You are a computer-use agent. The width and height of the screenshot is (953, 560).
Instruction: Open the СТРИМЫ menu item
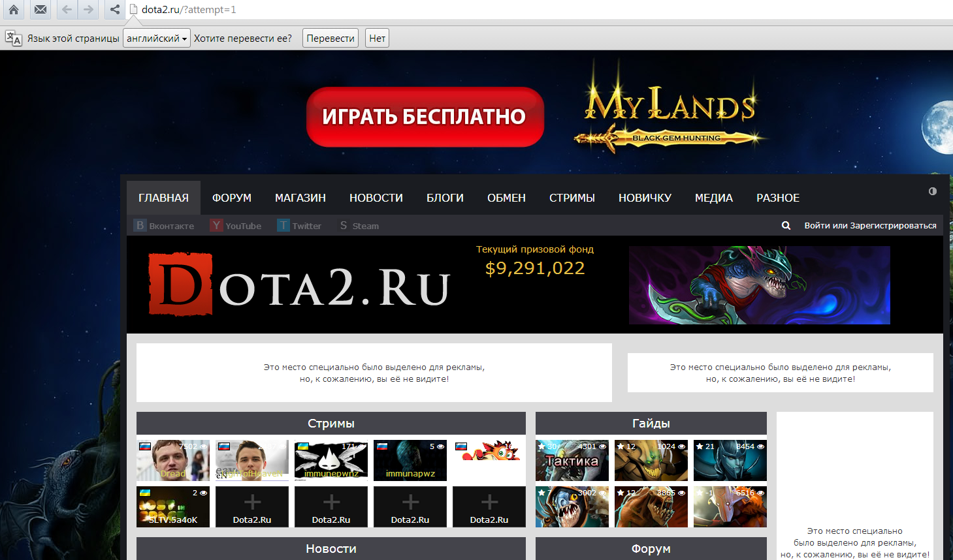[572, 198]
